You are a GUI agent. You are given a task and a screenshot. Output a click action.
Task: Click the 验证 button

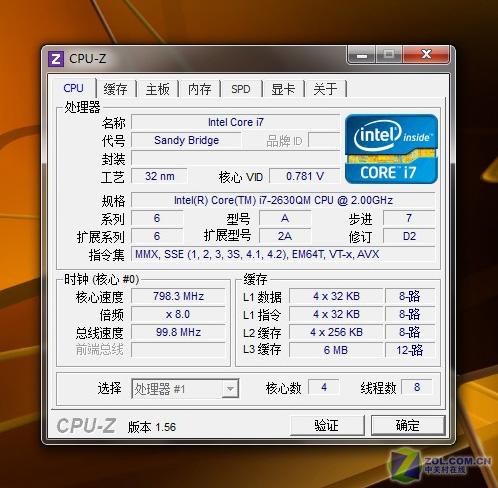pos(327,426)
